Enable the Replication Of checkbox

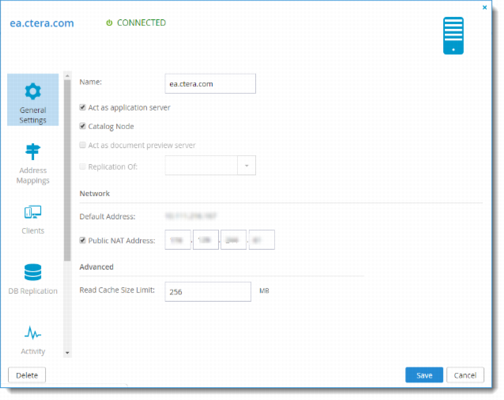(x=82, y=166)
